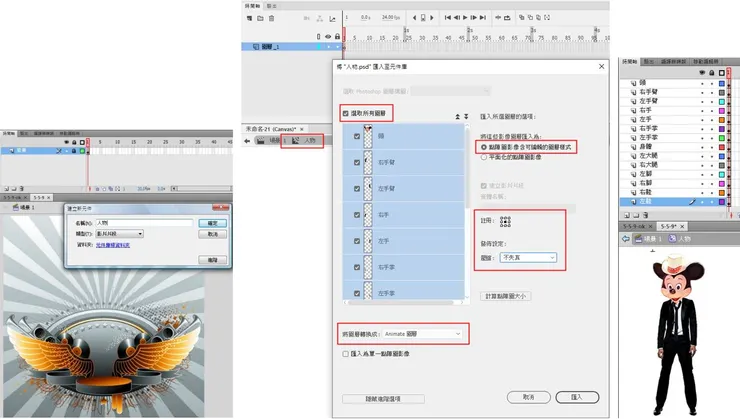This screenshot has width=740, height=419.
Task: Open the convert layers to Animate dropdown
Action: click(422, 334)
